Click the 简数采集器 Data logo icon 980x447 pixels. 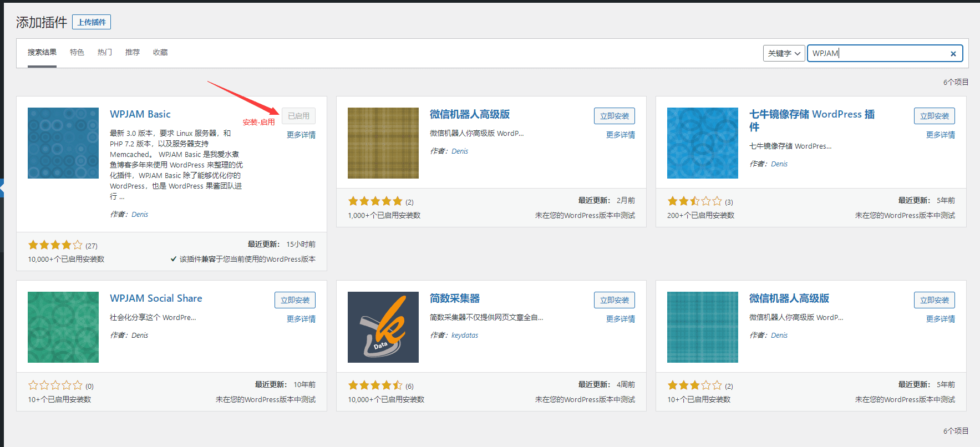[383, 327]
